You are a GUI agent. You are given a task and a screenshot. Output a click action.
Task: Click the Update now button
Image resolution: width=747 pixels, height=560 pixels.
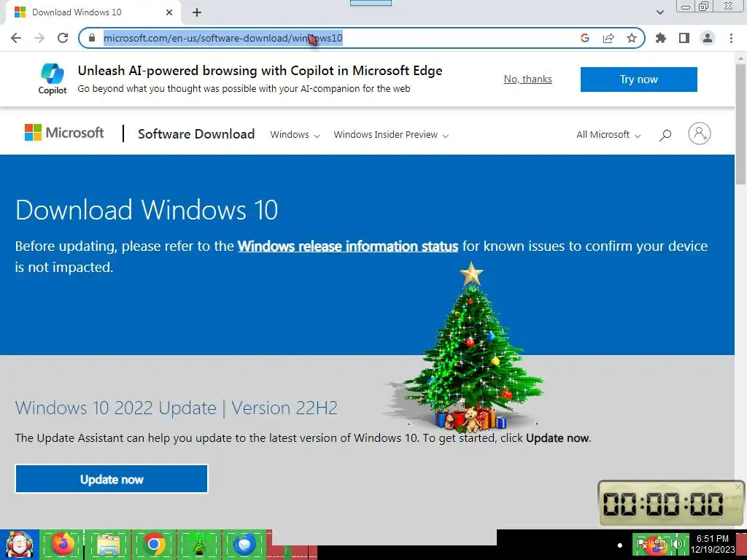click(112, 479)
